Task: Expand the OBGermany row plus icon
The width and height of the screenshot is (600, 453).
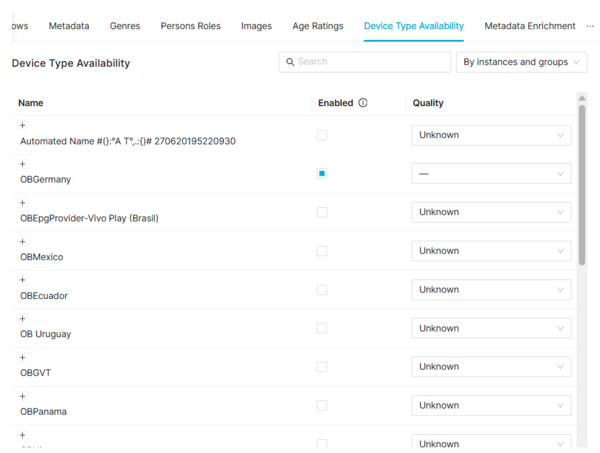Action: tap(23, 164)
